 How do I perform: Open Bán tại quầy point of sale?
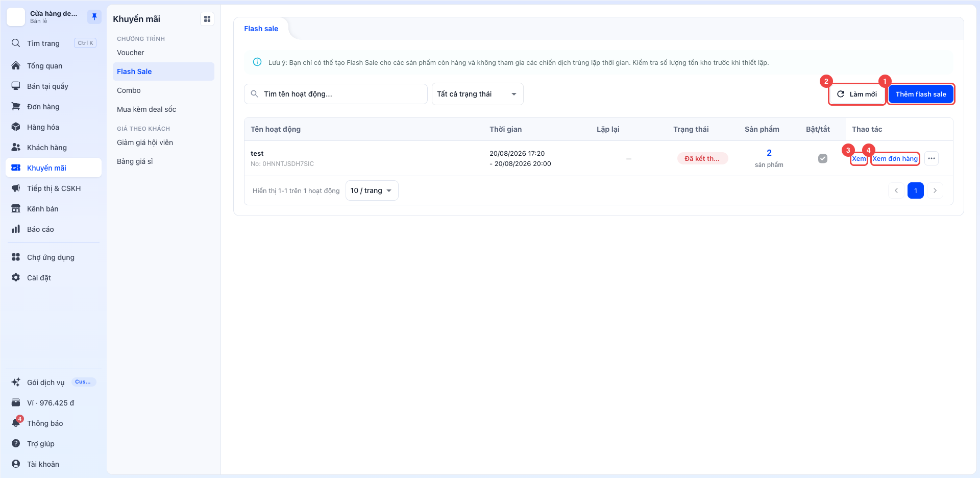coord(54,86)
